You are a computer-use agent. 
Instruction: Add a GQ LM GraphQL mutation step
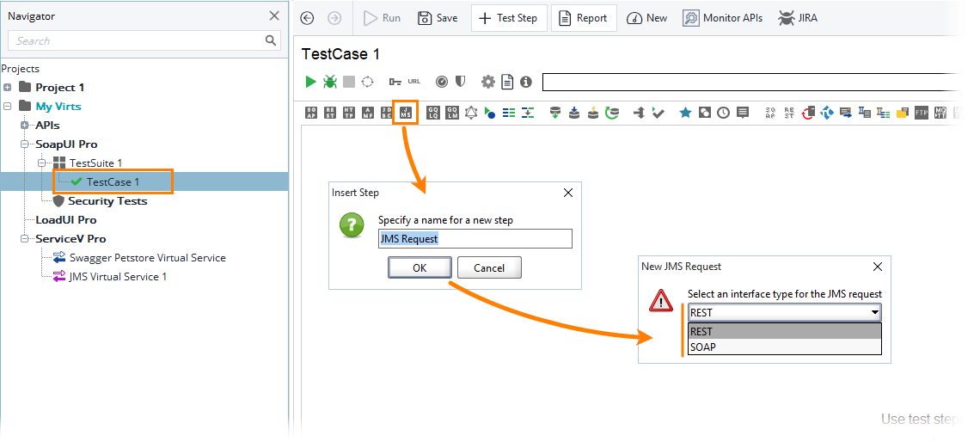(451, 113)
